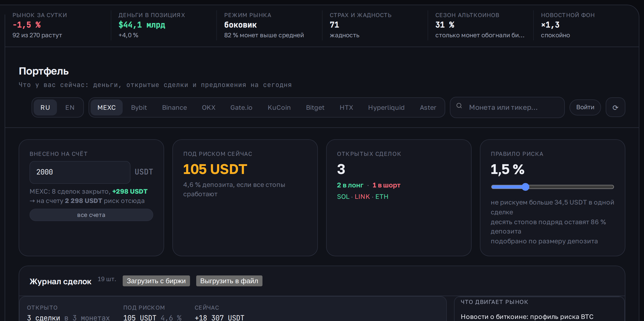Image resolution: width=644 pixels, height=321 pixels.
Task: Click the '3 сделки в 3 монетах' summary
Action: pos(68,318)
